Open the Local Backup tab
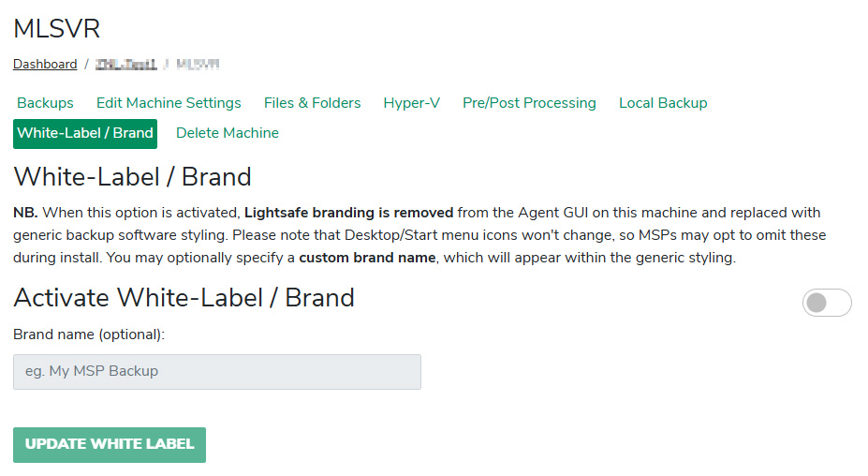The image size is (868, 476). click(x=663, y=103)
